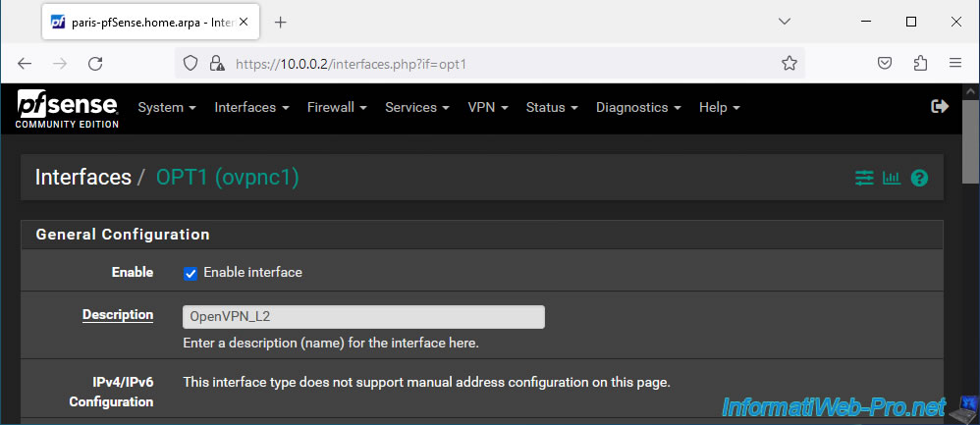The height and width of the screenshot is (425, 980).
Task: Open a new tab with plus
Action: 281,23
